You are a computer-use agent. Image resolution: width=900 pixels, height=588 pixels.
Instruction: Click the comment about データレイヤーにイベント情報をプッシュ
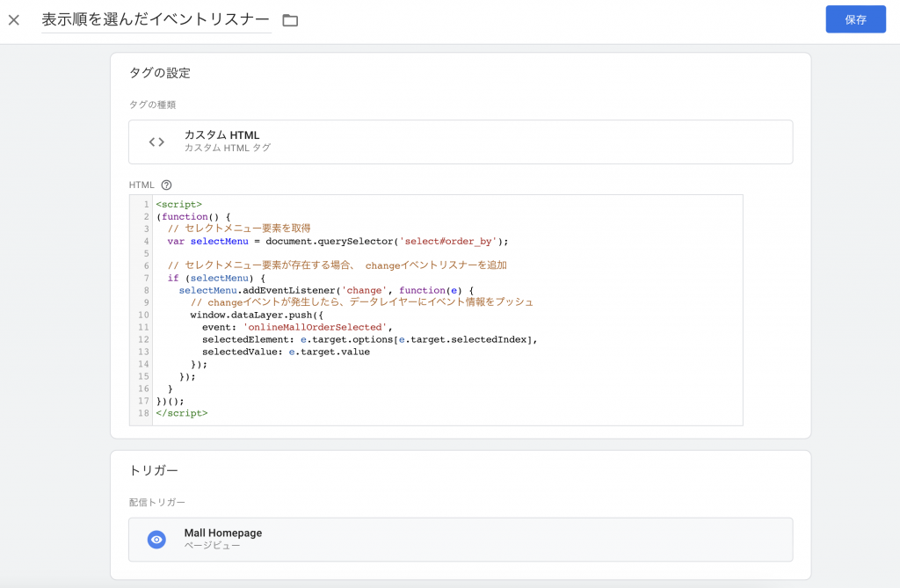(361, 302)
